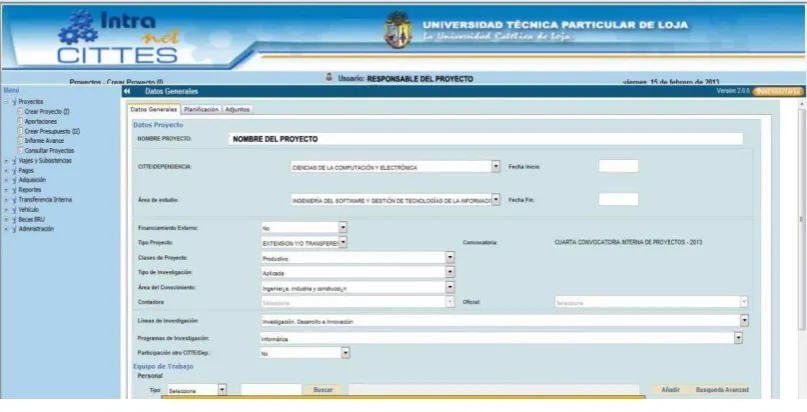Expand the Pagos tree node
The image size is (807, 412).
pyautogui.click(x=6, y=170)
